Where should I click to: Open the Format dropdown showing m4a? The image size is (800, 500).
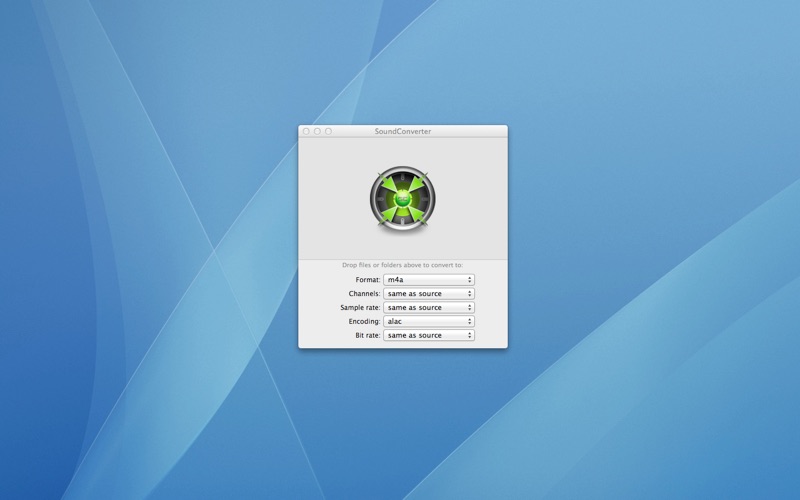point(428,280)
